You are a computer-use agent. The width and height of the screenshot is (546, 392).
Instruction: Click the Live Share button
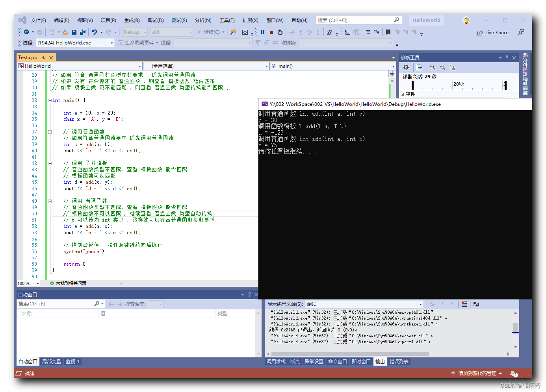click(x=493, y=33)
